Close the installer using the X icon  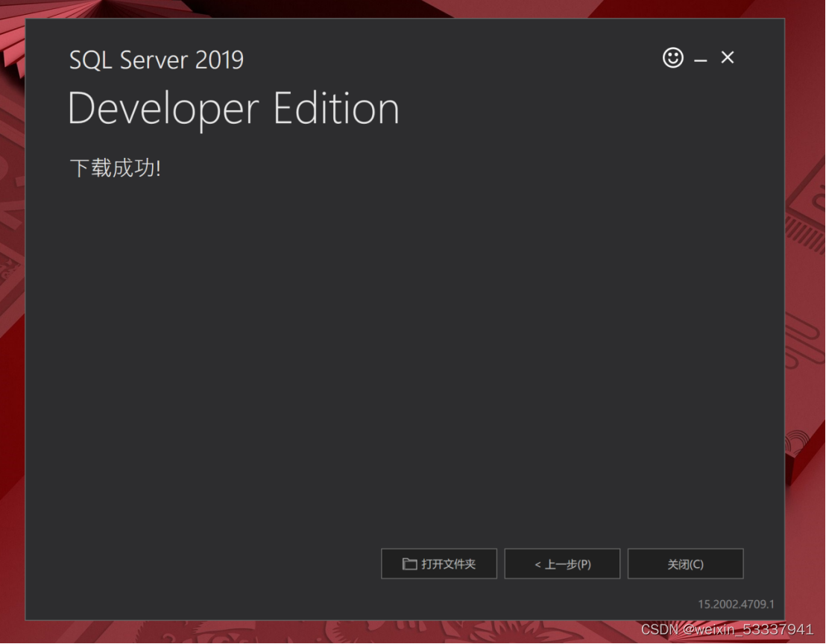728,57
